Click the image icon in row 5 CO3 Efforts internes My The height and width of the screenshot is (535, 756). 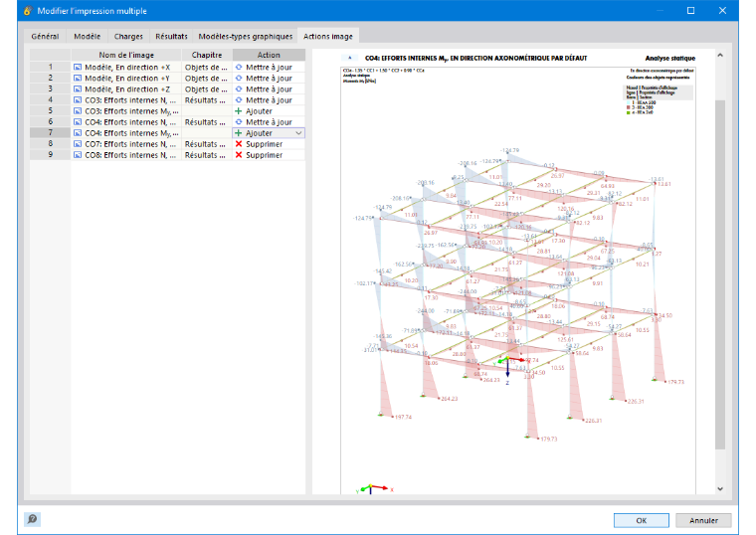pyautogui.click(x=78, y=111)
